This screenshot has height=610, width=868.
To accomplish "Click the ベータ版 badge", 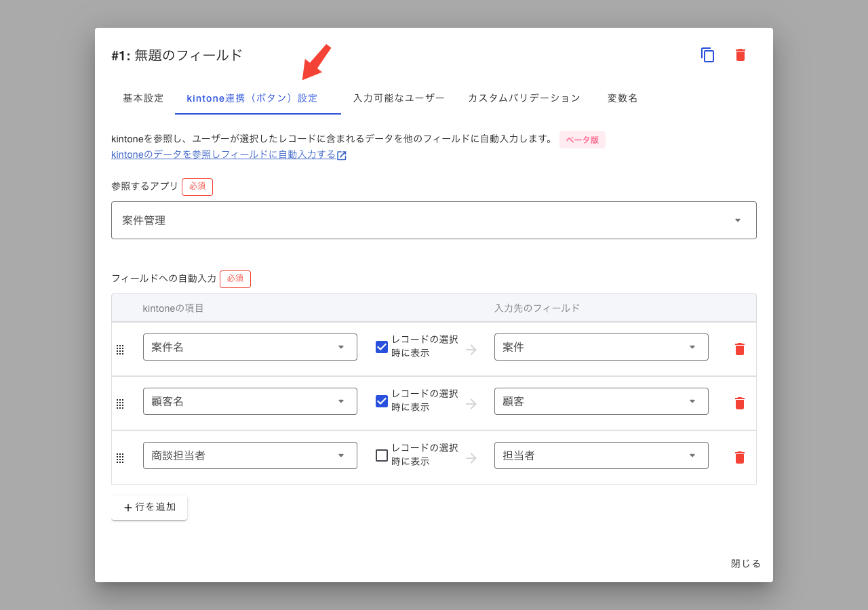I will coord(583,140).
